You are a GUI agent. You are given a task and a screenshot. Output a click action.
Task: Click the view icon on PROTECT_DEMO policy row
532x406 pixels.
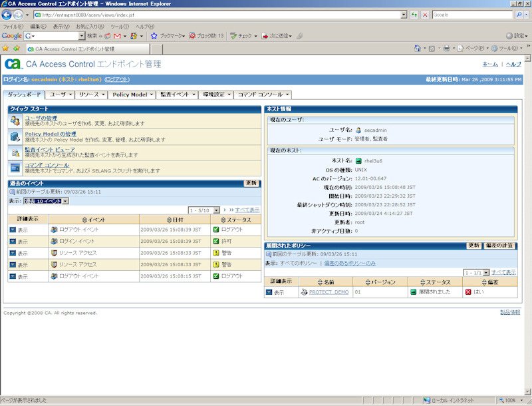coord(269,292)
